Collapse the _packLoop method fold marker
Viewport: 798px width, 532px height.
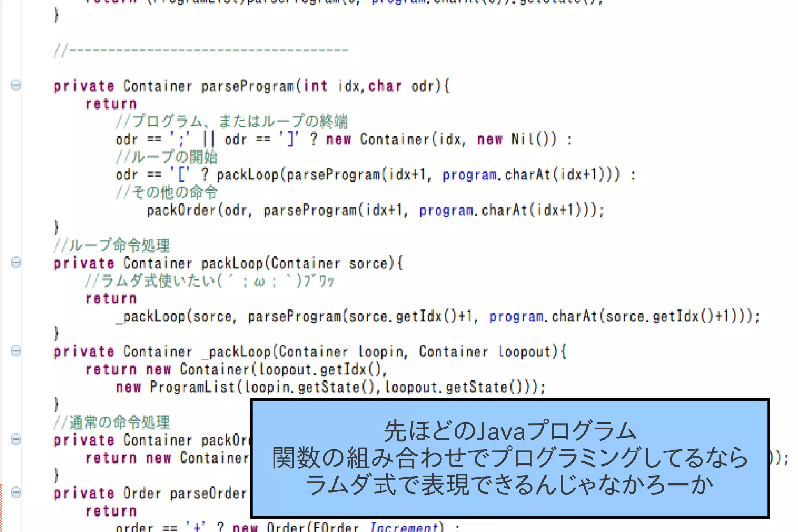16,351
